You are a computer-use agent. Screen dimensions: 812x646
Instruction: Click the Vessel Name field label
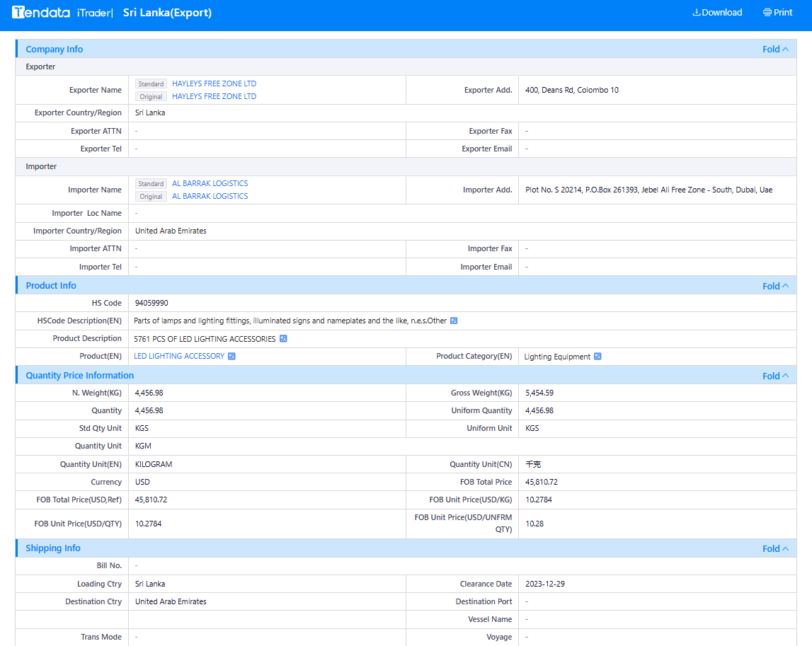pos(490,619)
